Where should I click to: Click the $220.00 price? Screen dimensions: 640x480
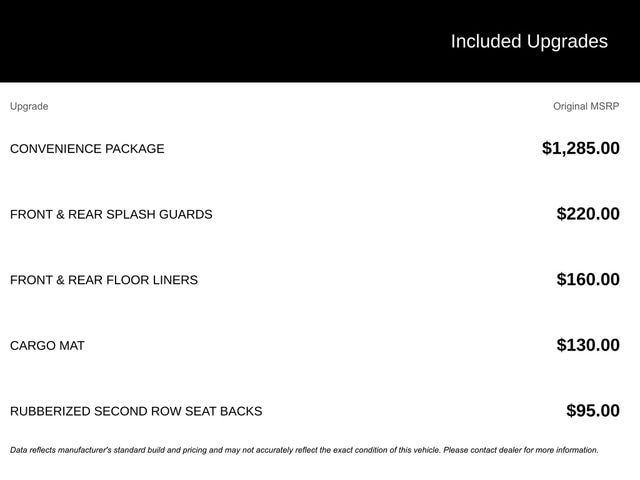point(588,214)
